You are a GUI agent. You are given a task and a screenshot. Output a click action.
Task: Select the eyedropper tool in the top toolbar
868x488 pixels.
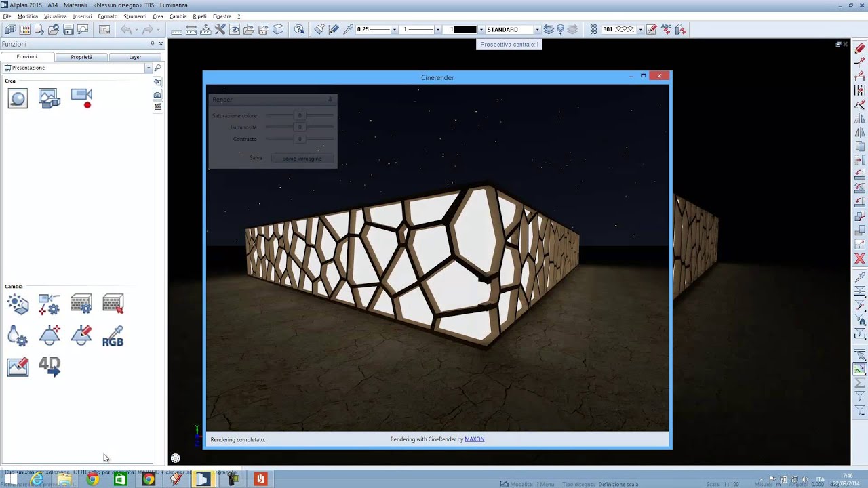click(x=349, y=29)
